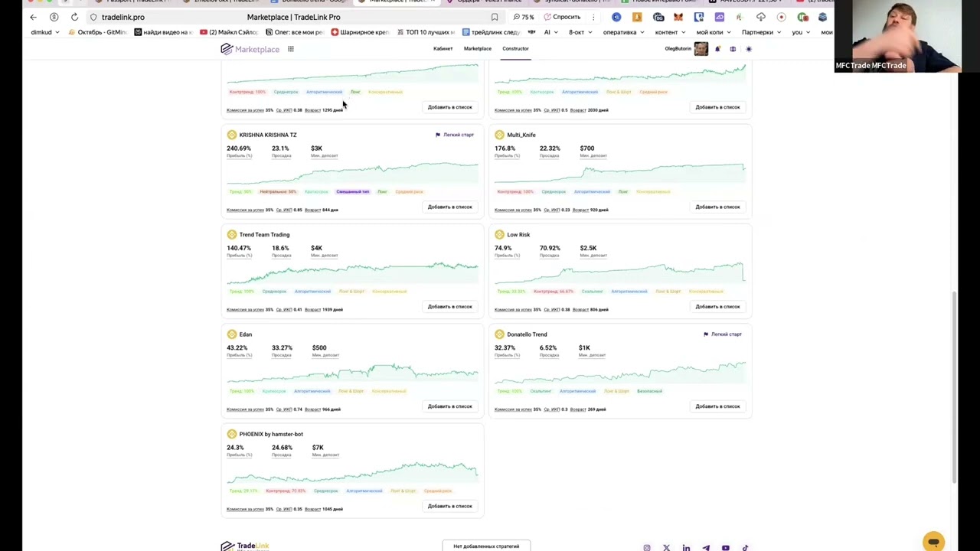Expand the мой копи bookmarks folder

pos(714,32)
